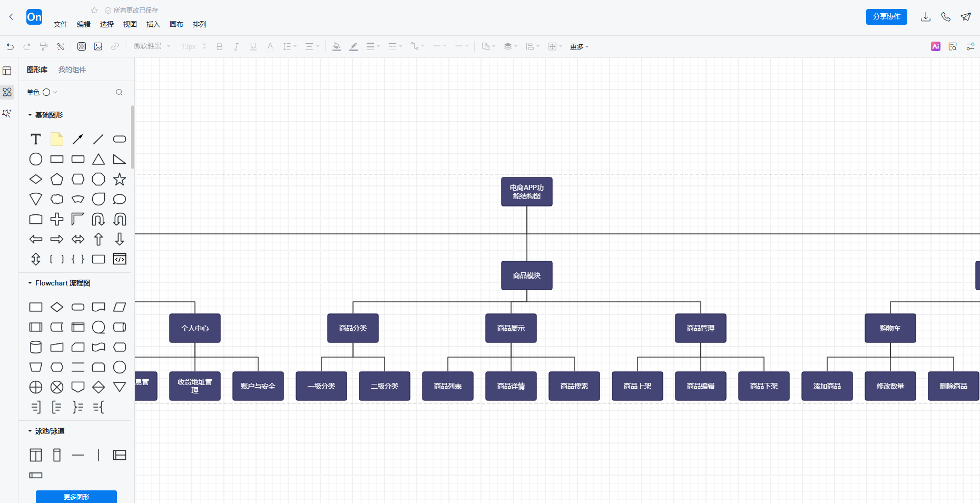This screenshot has width=980, height=503.
Task: Click the paper plane publish icon
Action: 966,17
